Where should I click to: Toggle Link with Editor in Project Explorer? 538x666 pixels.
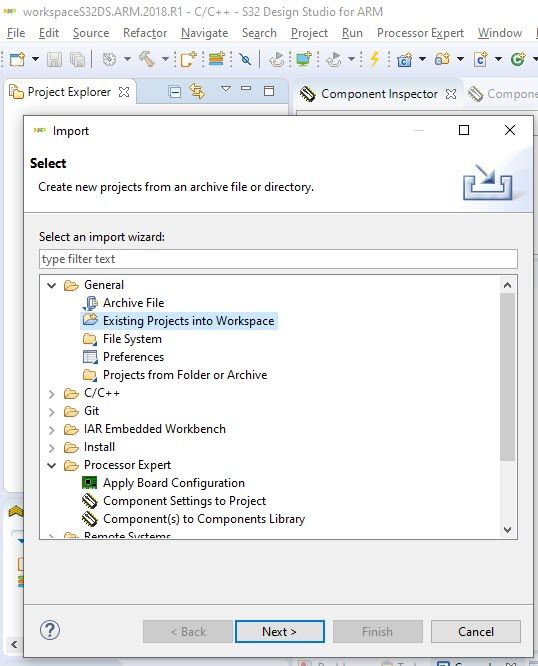point(197,91)
